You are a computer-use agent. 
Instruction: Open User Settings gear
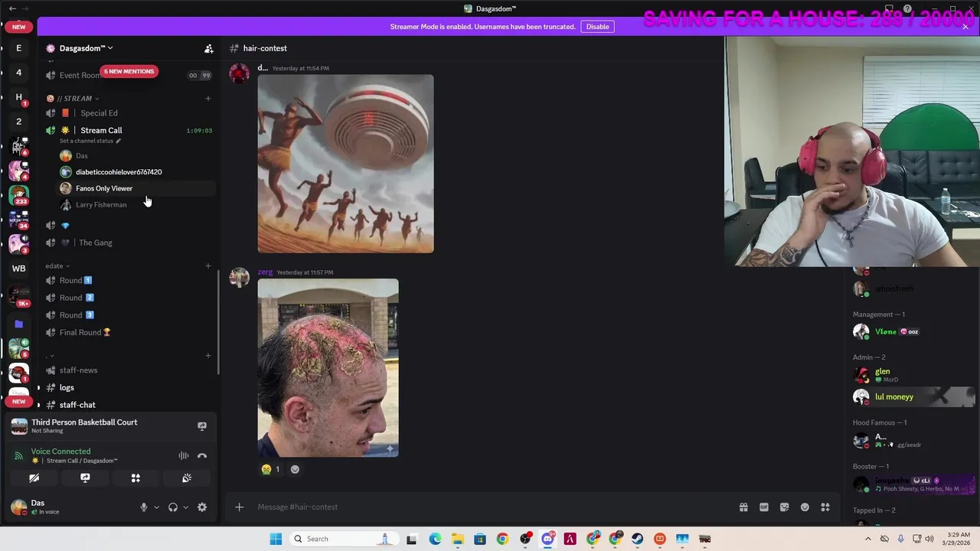tap(202, 507)
